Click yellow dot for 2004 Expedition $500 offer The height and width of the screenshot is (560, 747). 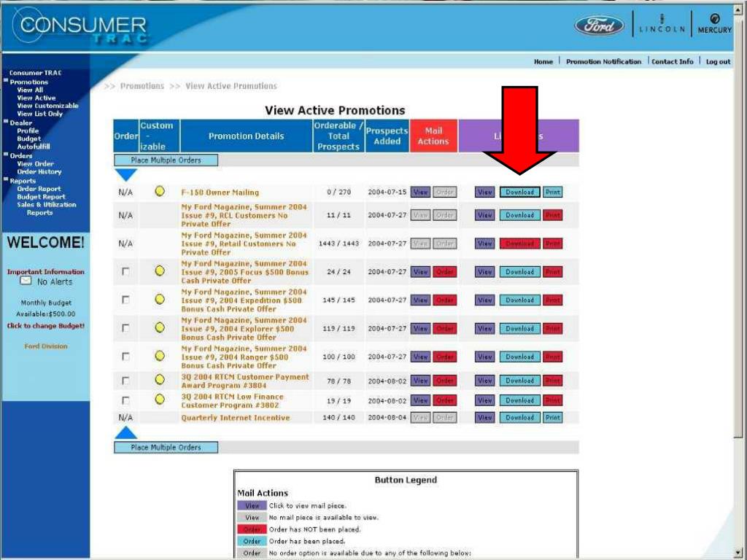click(160, 300)
